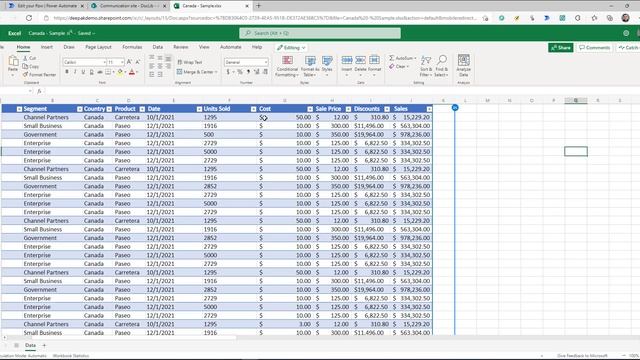Toggle Double Underline formatting
The image size is (640, 360).
91,72
